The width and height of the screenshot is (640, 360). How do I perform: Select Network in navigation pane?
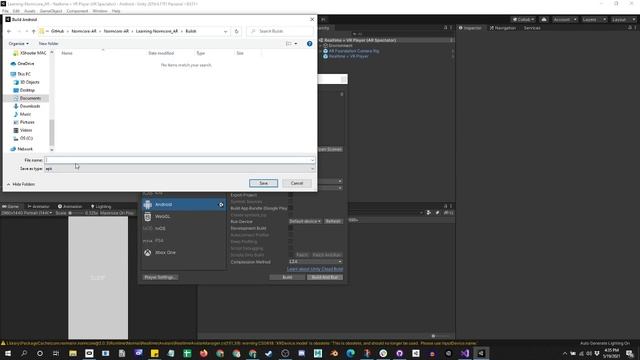coord(24,149)
